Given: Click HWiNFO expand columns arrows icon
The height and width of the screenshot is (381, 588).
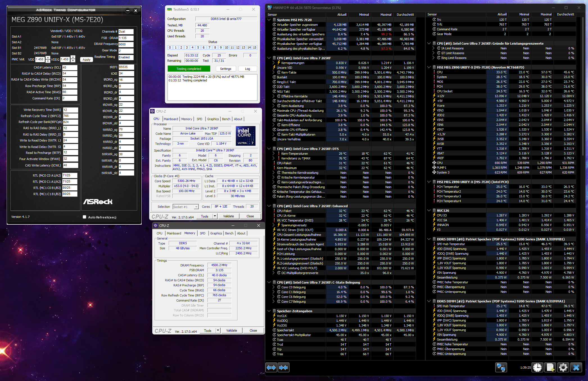Looking at the screenshot, I should (271, 368).
